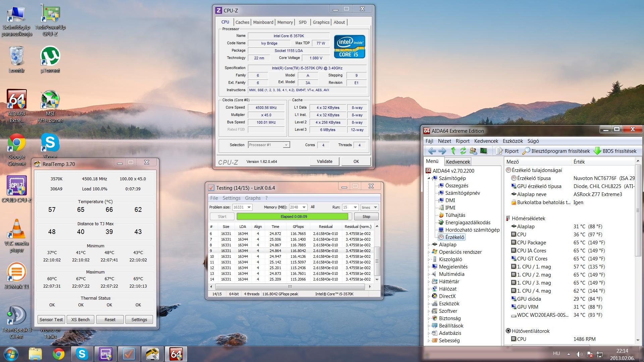Click XS Bench in RealTemp
644x362 pixels.
80,319
